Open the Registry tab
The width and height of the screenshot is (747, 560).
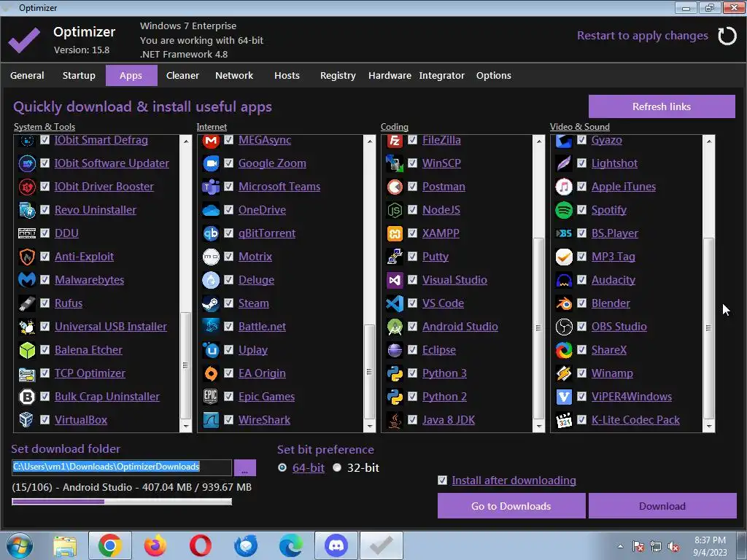338,75
